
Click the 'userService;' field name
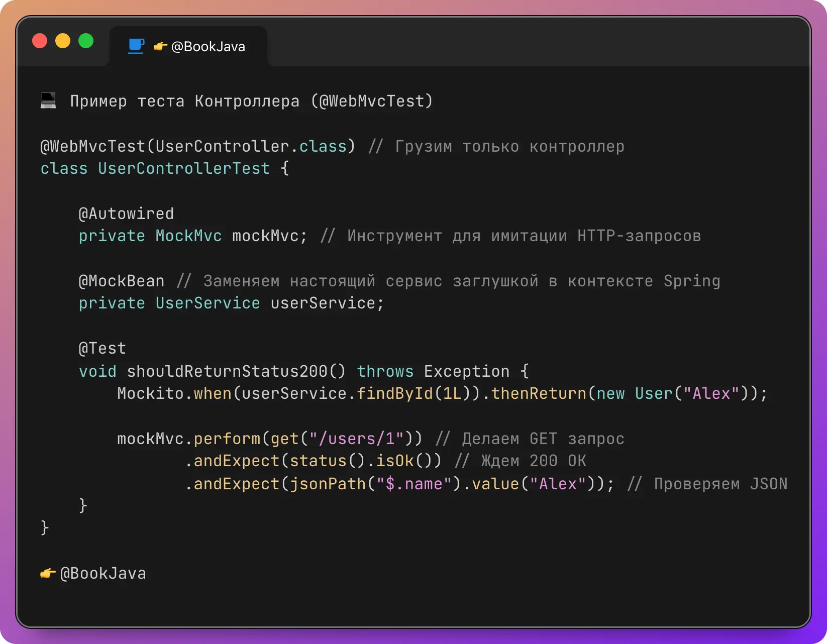(x=327, y=303)
